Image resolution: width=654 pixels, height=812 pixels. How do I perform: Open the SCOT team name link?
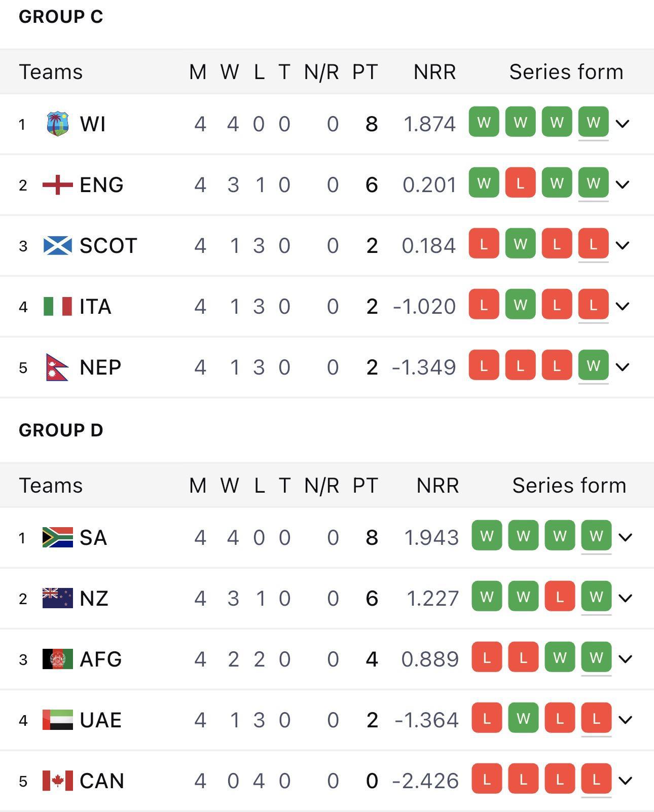(x=108, y=246)
